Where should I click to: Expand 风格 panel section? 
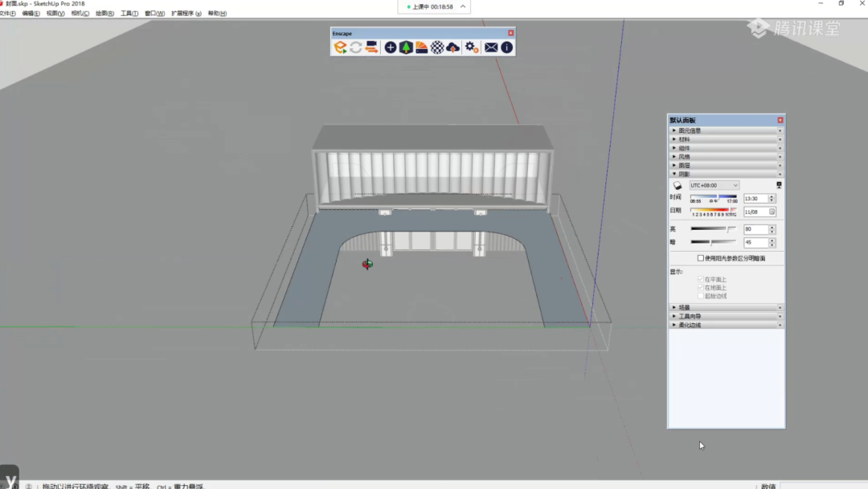pyautogui.click(x=726, y=157)
